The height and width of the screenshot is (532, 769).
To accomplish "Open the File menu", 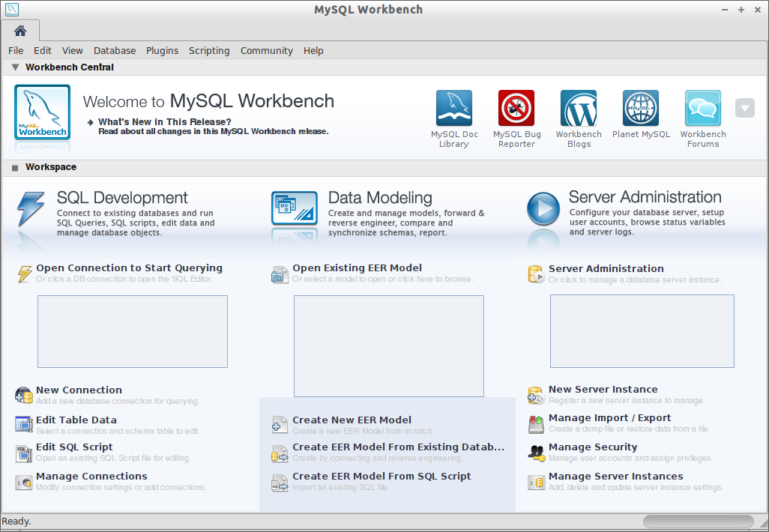I will pos(16,50).
